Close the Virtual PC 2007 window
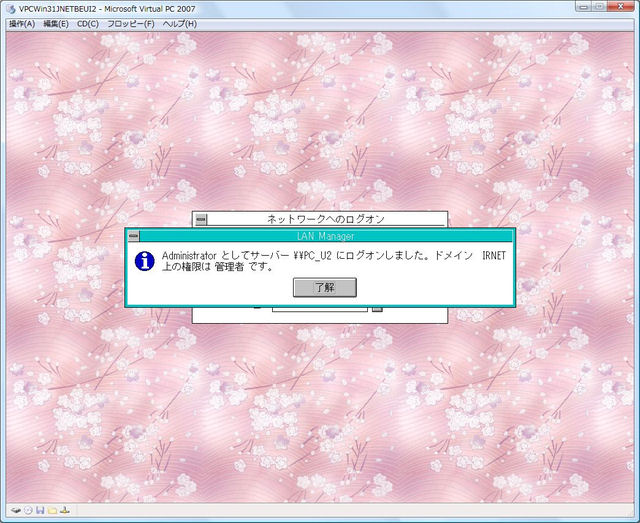The height and width of the screenshot is (523, 640). click(620, 7)
